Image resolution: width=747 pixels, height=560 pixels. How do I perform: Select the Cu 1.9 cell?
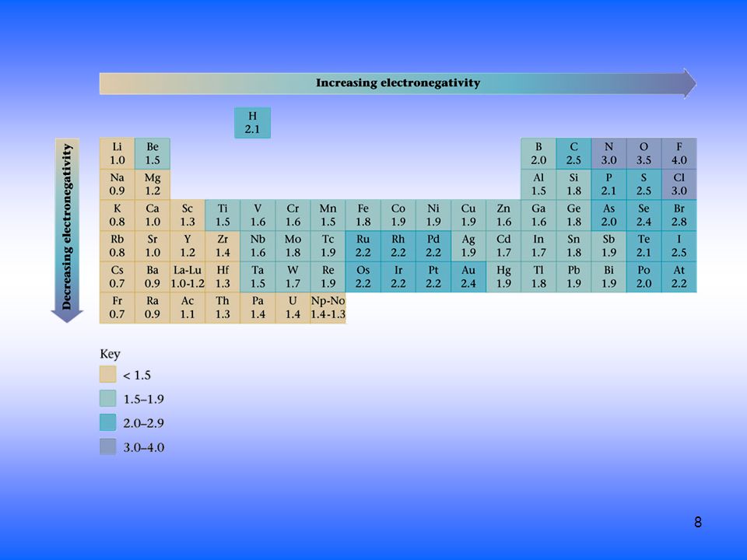click(x=468, y=215)
